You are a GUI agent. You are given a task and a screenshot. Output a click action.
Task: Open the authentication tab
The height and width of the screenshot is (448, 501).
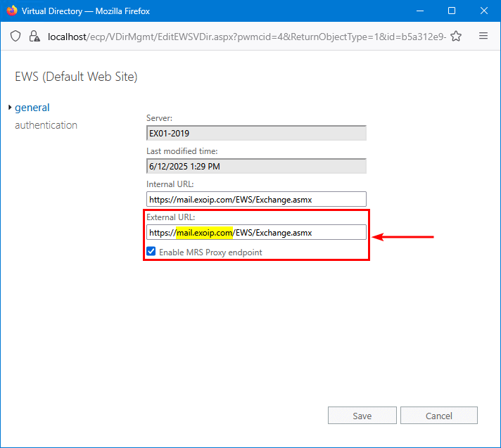click(46, 125)
